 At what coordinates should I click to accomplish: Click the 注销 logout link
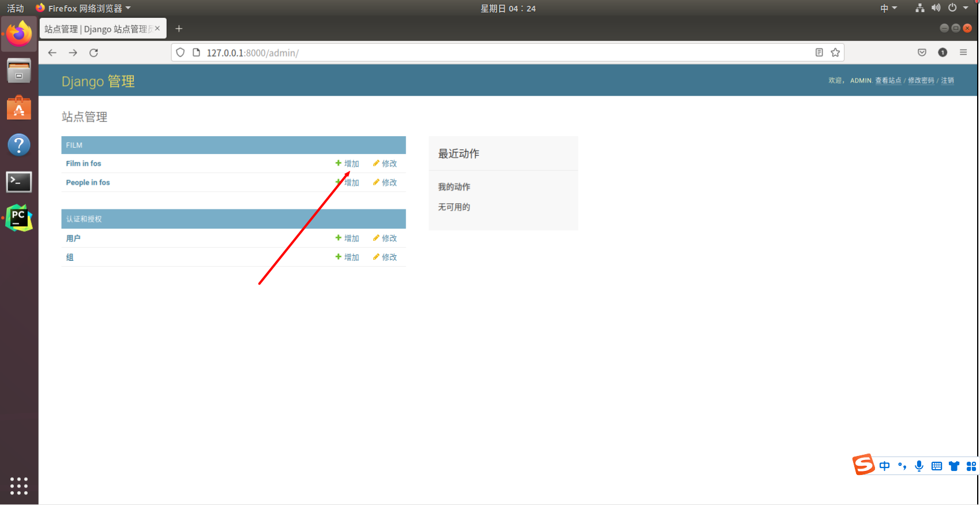point(948,81)
